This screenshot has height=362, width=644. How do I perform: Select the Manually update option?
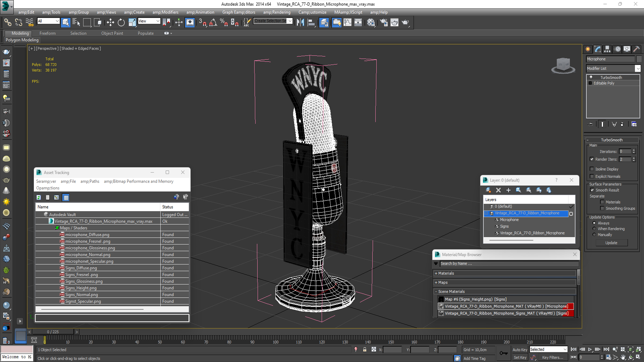[x=594, y=235]
